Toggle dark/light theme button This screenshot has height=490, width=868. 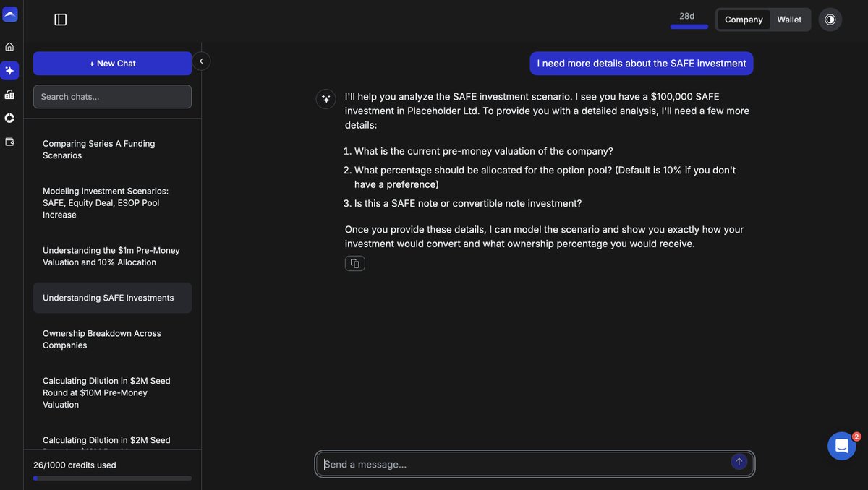pyautogui.click(x=830, y=20)
